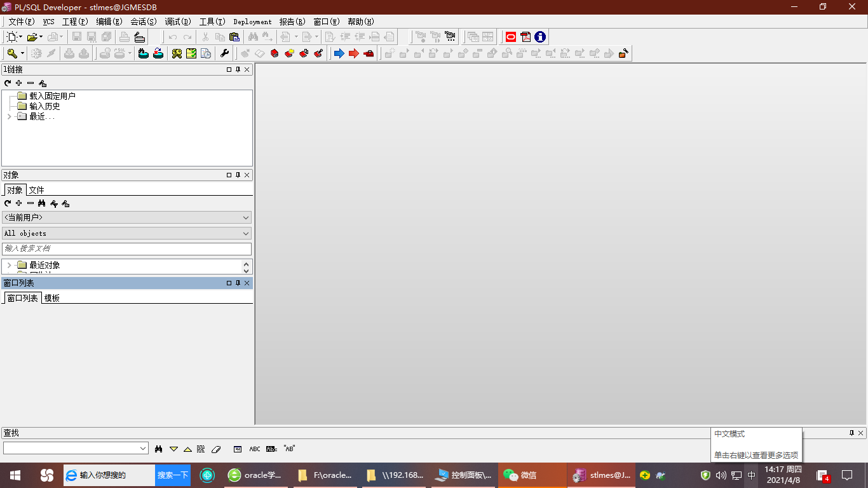The image size is (868, 488).
Task: Click the Log on key icon
Action: coord(12,53)
